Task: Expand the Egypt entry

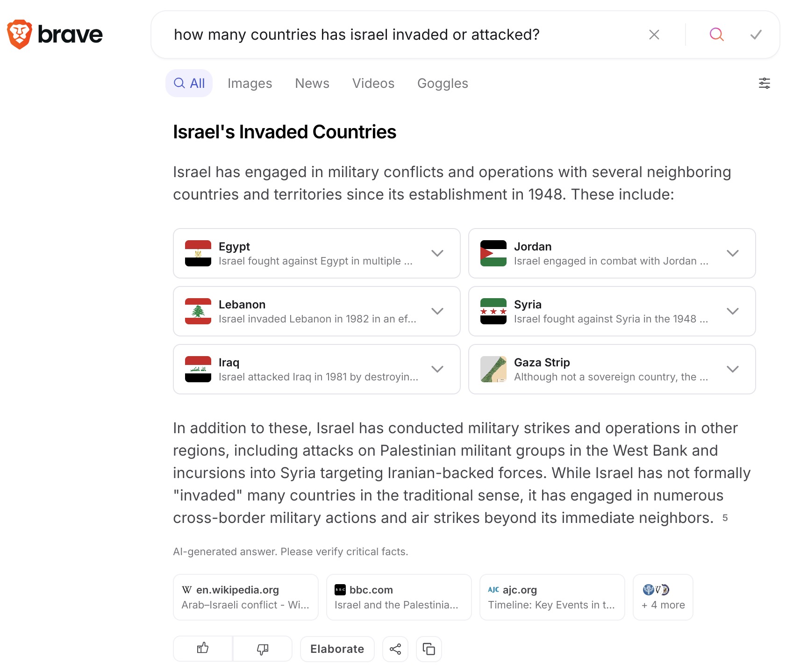Action: click(437, 253)
